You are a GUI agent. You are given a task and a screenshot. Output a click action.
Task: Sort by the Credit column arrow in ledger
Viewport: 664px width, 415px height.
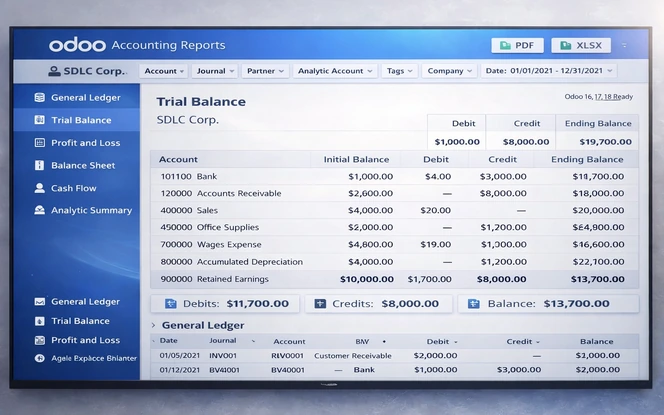tap(538, 342)
